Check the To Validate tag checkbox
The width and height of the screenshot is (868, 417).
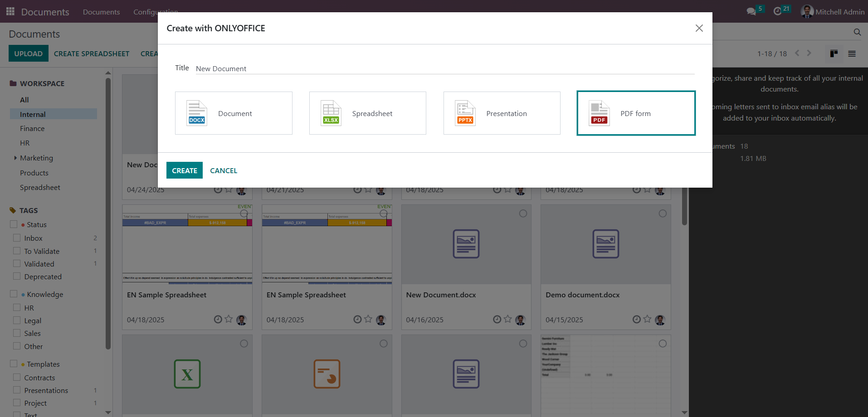(17, 251)
